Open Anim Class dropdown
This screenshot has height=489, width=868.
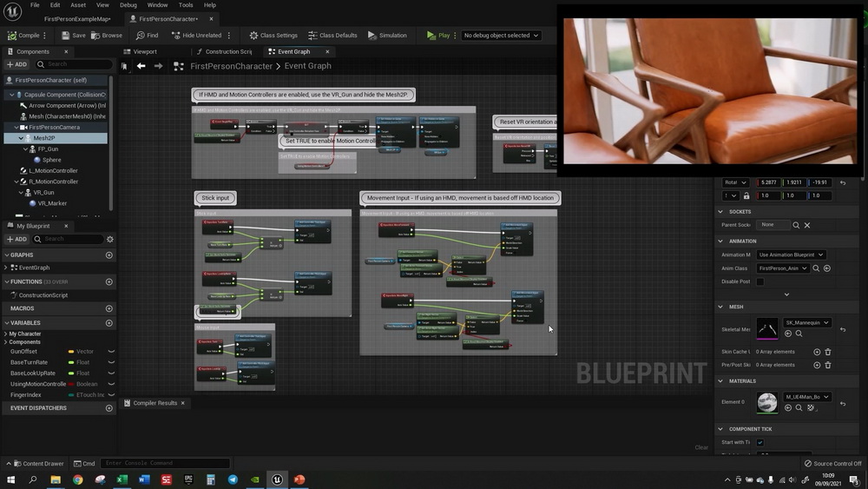pyautogui.click(x=783, y=268)
